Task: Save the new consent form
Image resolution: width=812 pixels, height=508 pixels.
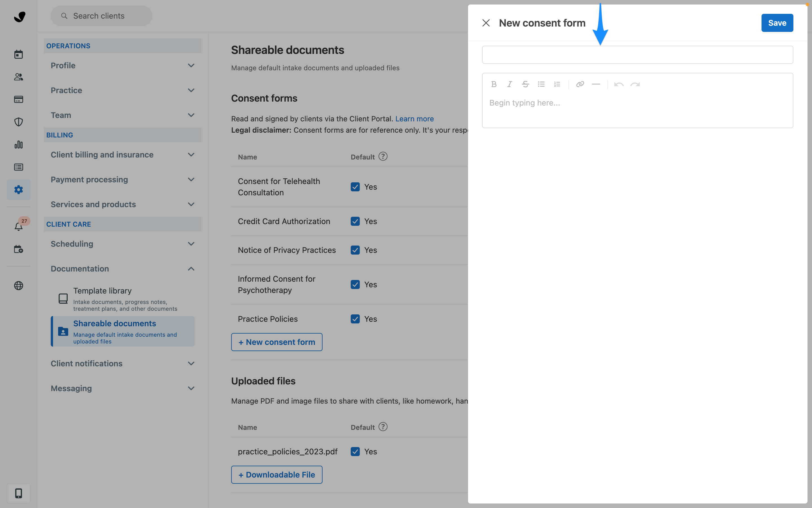Action: 777,23
